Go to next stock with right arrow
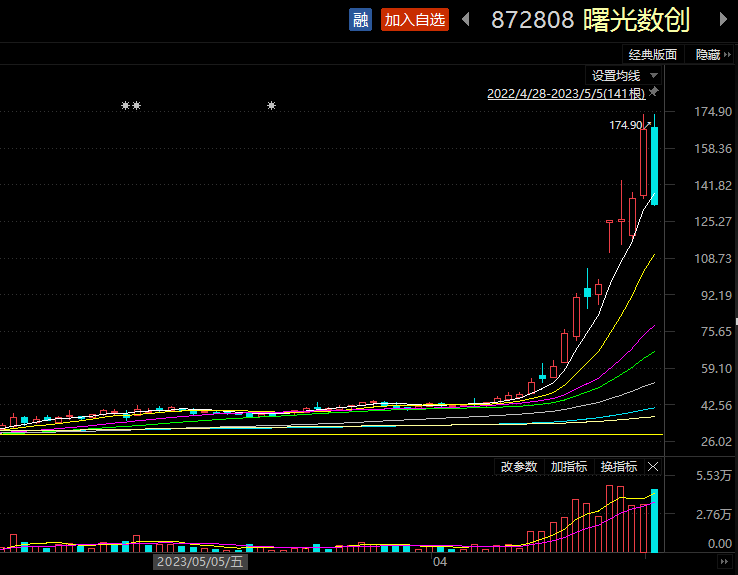738x575 pixels. pos(723,19)
